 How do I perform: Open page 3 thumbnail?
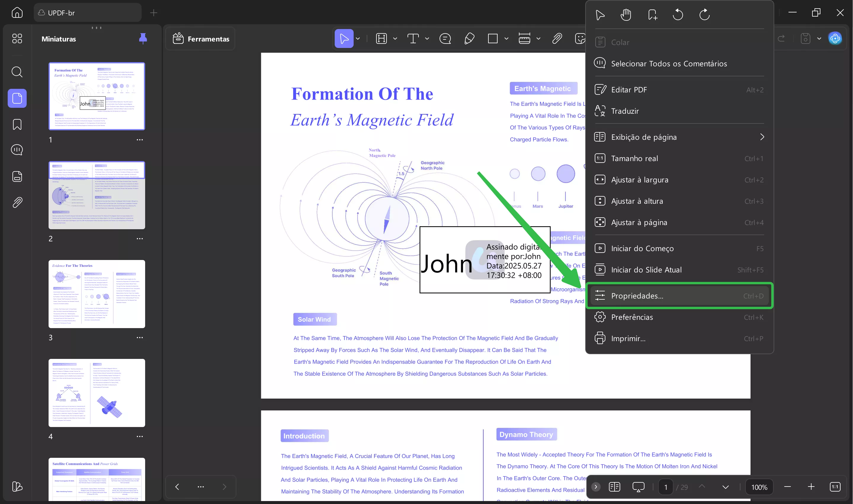[x=97, y=294]
